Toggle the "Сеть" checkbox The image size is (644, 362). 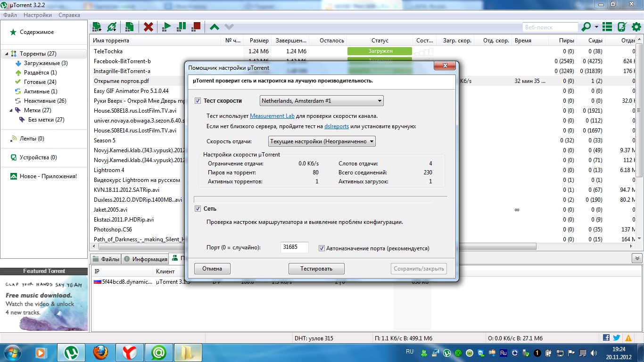coord(198,209)
